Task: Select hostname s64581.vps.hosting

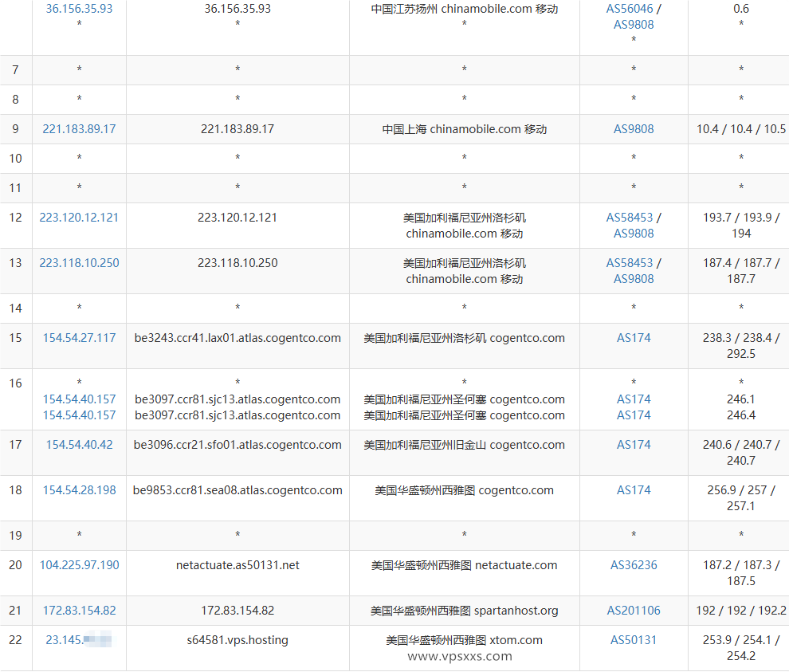Action: coord(237,640)
